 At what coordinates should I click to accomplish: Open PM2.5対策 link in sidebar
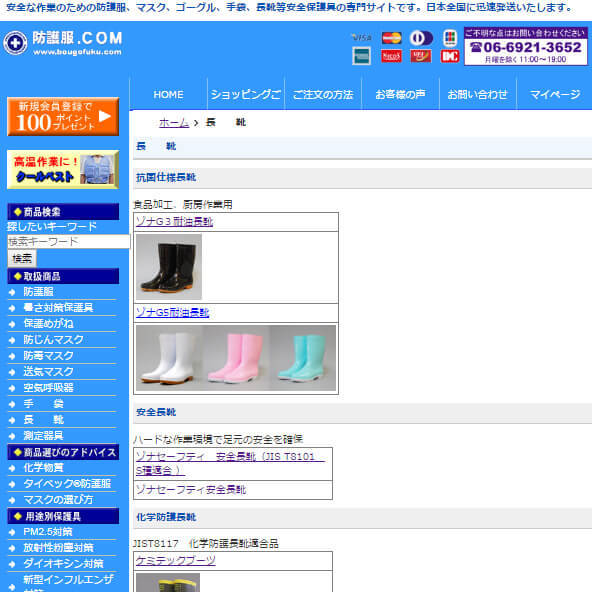pyautogui.click(x=48, y=532)
